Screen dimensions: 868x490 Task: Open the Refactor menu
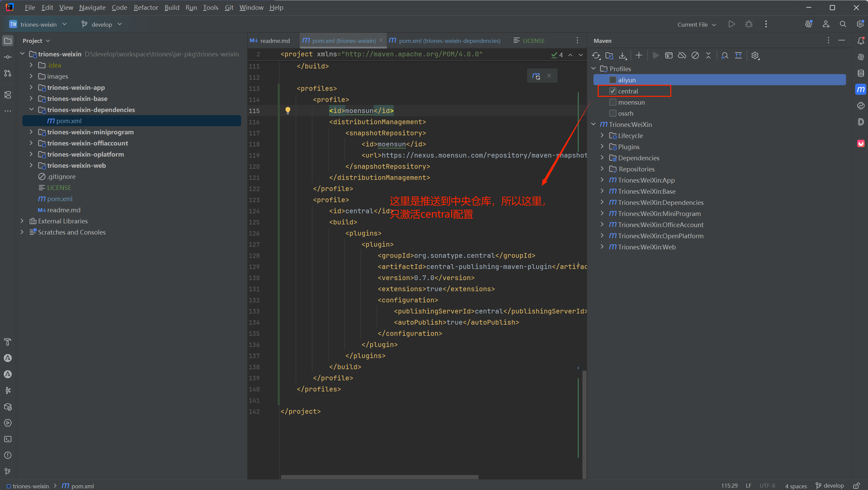(146, 7)
